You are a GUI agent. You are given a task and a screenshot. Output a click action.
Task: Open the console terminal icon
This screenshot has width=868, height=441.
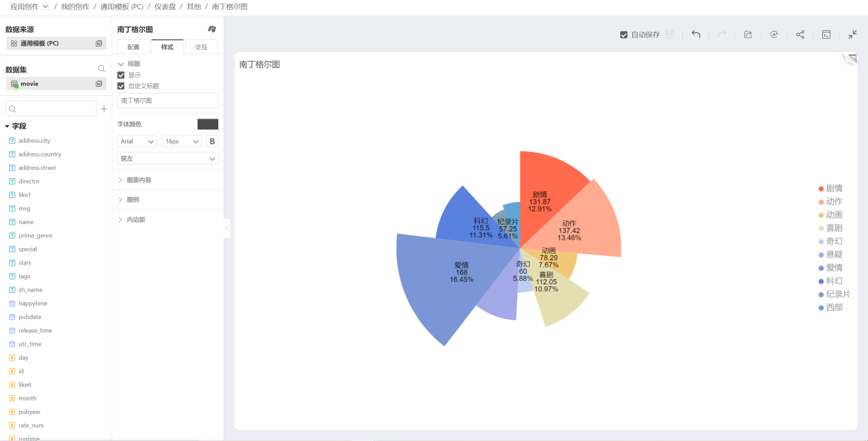(x=826, y=34)
